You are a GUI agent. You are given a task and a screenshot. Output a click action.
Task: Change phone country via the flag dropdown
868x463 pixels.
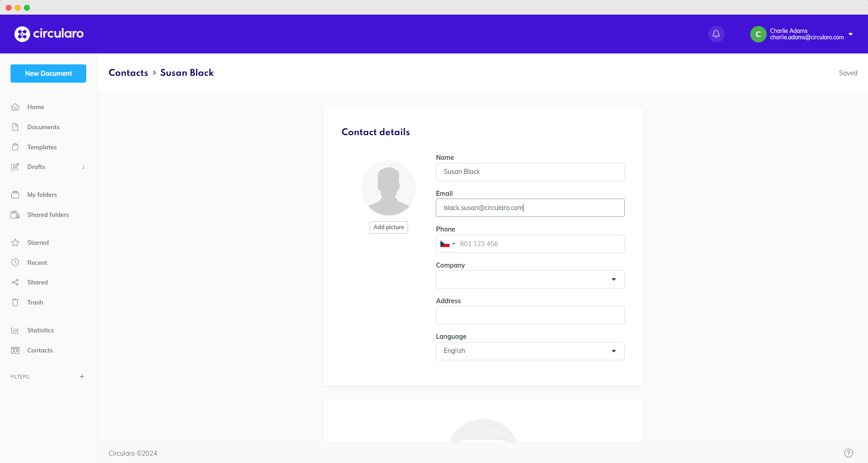point(447,243)
